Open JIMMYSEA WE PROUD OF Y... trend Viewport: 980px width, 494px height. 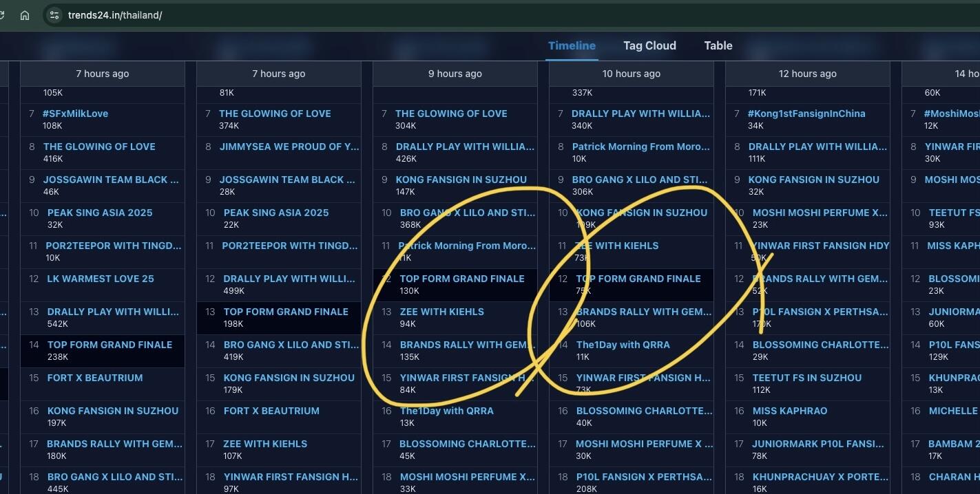click(289, 147)
